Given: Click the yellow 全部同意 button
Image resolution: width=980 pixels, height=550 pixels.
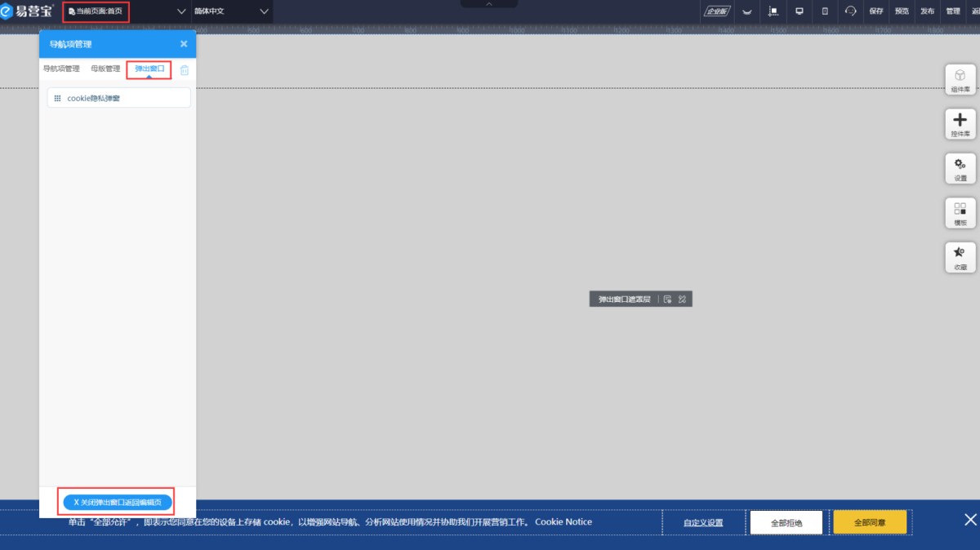Looking at the screenshot, I should [870, 522].
